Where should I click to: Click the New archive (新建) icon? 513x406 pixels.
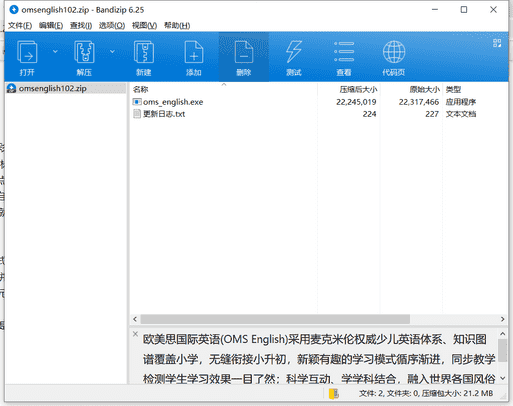[144, 52]
